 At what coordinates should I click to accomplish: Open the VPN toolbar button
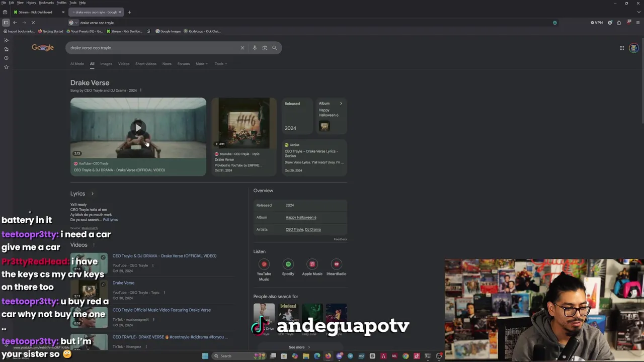tap(597, 23)
